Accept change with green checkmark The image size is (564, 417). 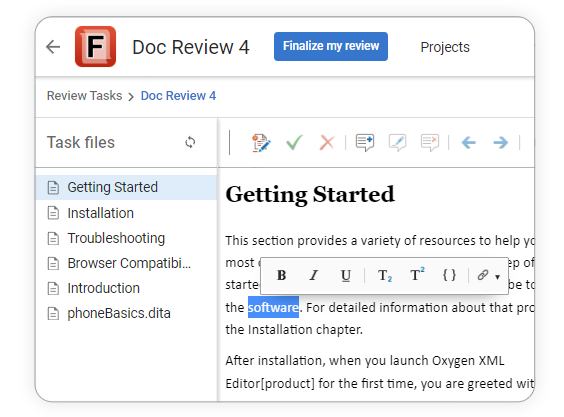[x=294, y=142]
